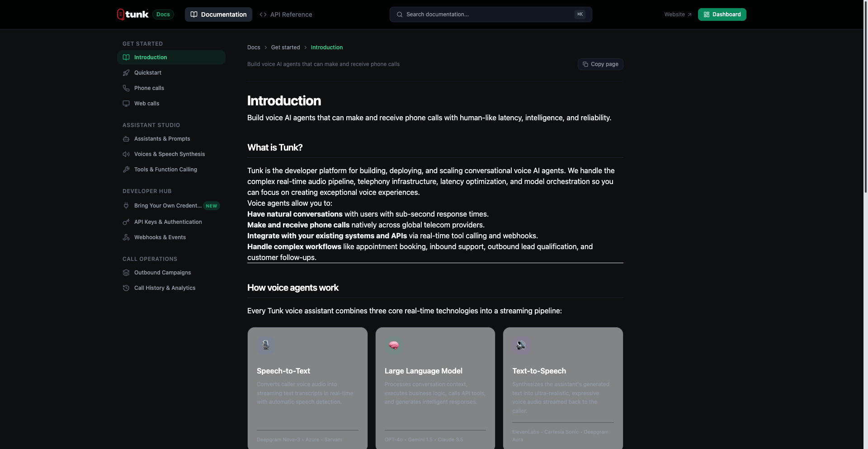Click the monitor icon beside Web calls
The height and width of the screenshot is (449, 868).
coord(126,104)
